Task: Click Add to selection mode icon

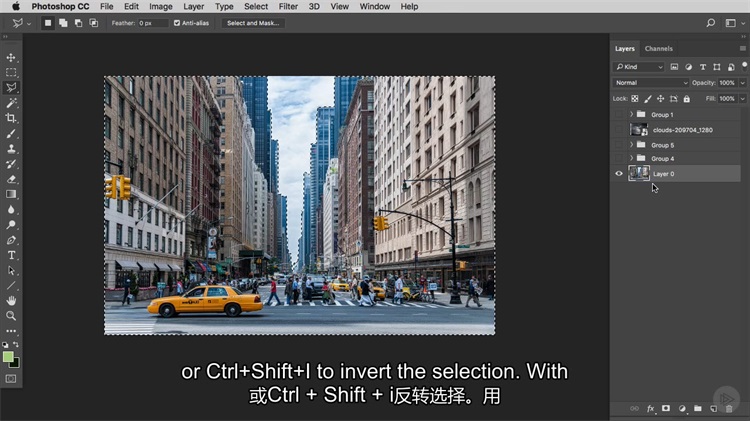Action: click(x=62, y=22)
